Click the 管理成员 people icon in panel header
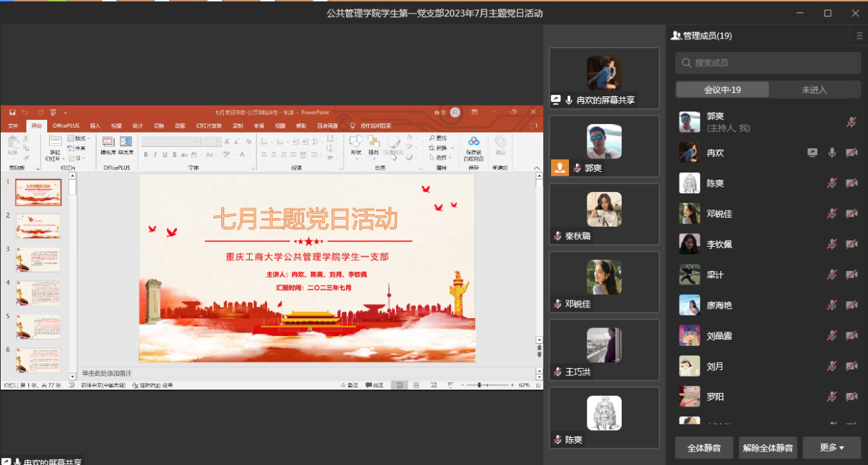Image resolution: width=868 pixels, height=465 pixels. point(676,36)
